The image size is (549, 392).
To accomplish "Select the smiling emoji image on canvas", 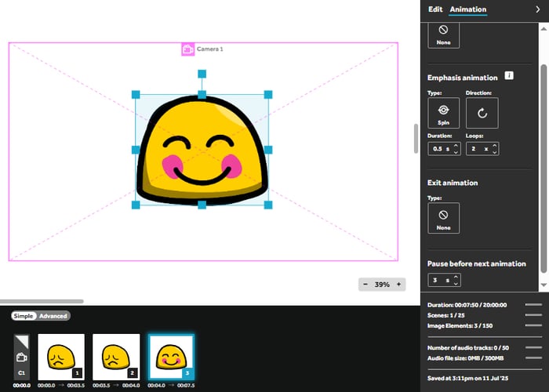I will pyautogui.click(x=202, y=150).
